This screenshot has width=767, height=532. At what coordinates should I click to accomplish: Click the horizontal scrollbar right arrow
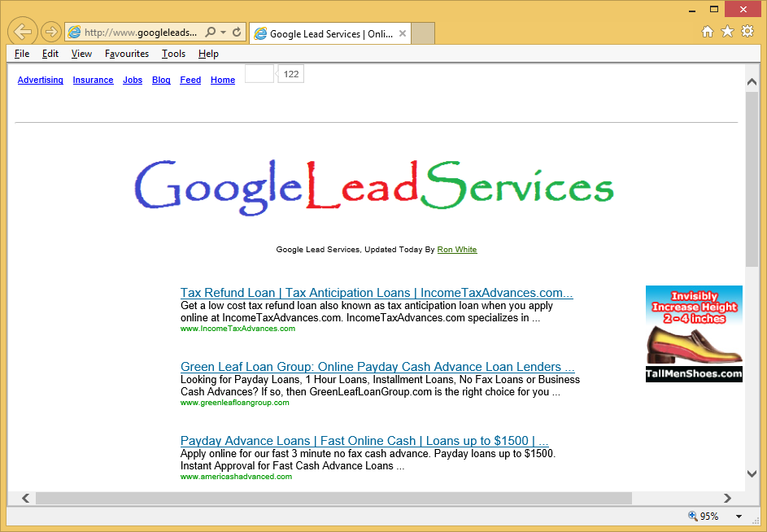tap(727, 498)
